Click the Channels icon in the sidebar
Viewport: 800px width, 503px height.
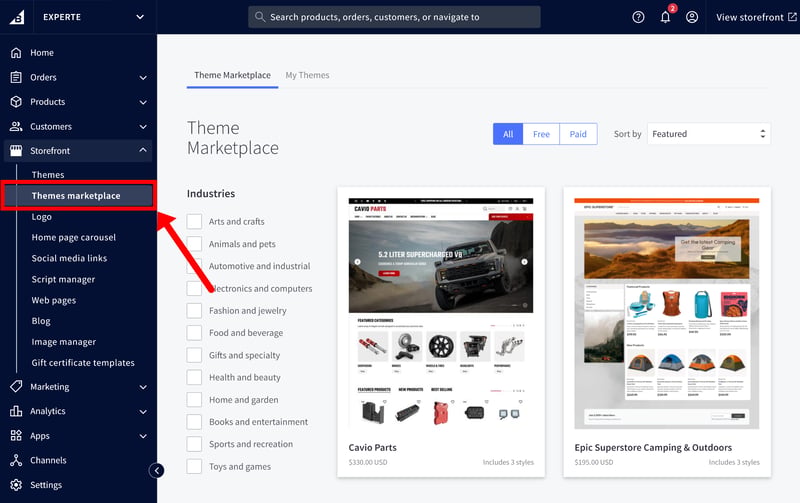(x=16, y=460)
